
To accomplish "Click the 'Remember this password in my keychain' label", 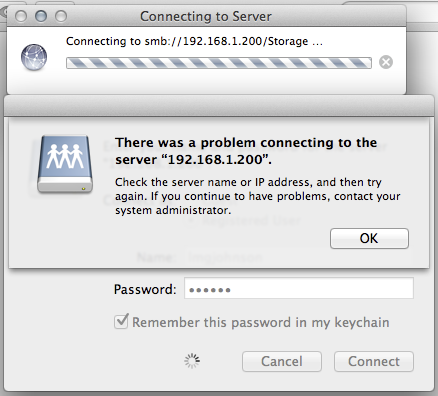I will [x=261, y=323].
